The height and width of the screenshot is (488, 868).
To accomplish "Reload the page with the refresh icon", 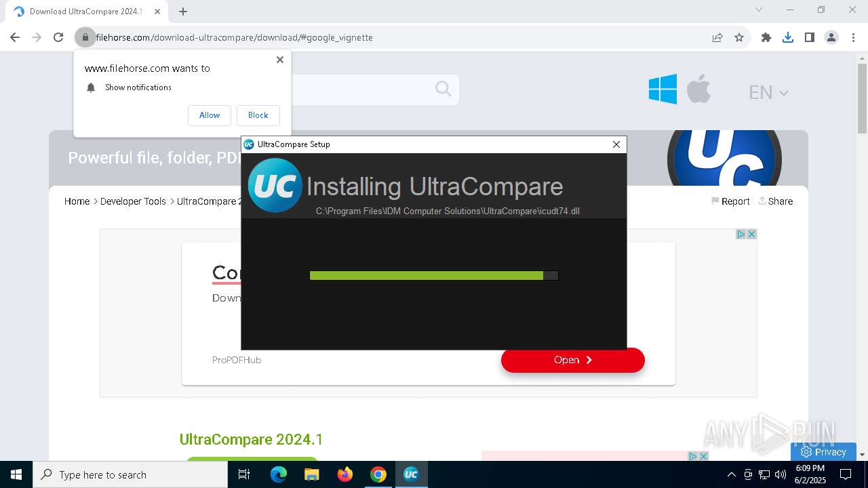I will [58, 37].
